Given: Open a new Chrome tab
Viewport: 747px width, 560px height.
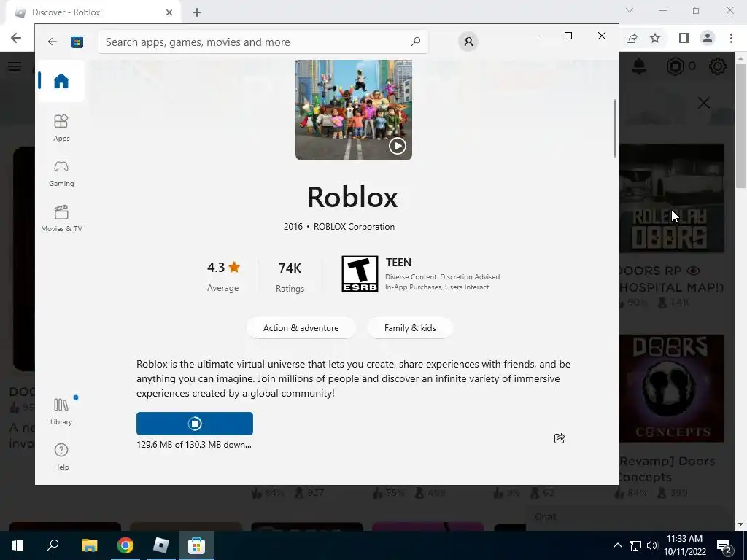Looking at the screenshot, I should [x=197, y=12].
